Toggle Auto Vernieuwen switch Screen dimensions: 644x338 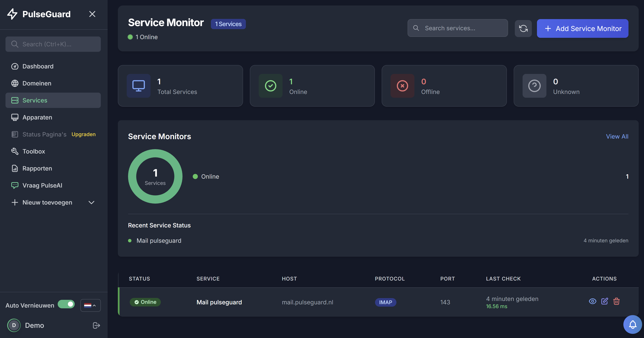(66, 304)
